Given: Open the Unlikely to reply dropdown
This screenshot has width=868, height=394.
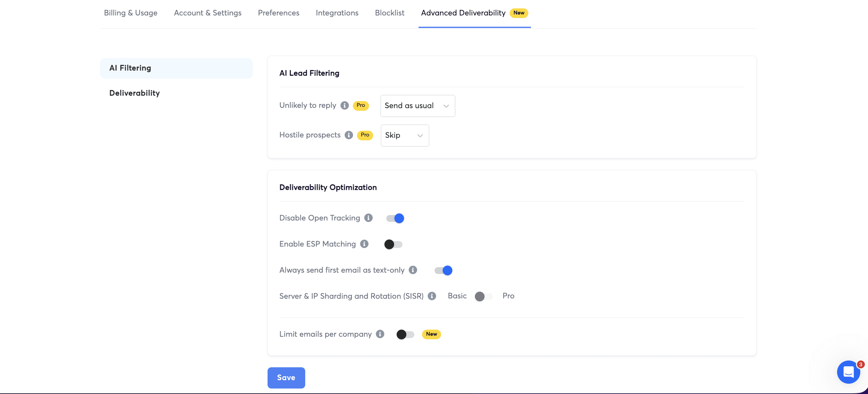Looking at the screenshot, I should coord(418,105).
